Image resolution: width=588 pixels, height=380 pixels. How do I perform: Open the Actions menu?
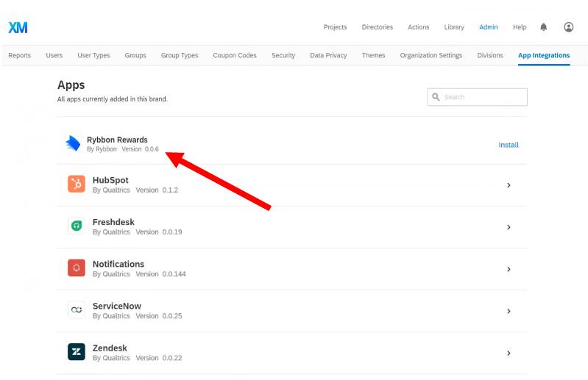click(x=419, y=27)
